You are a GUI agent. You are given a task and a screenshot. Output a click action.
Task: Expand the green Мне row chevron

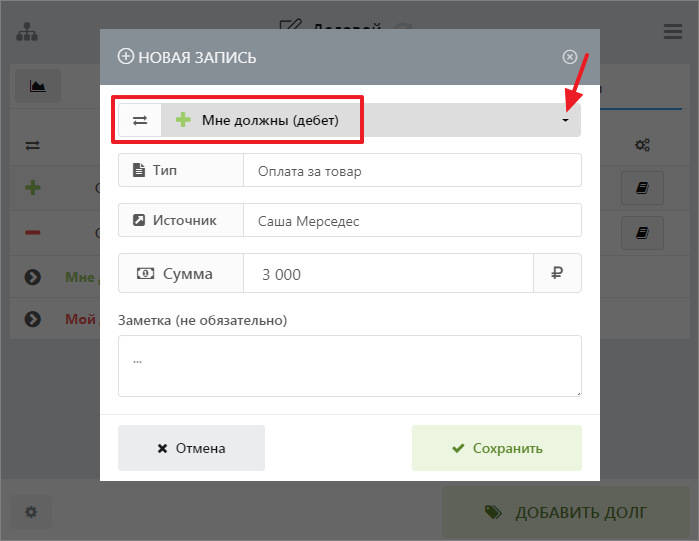click(x=33, y=276)
